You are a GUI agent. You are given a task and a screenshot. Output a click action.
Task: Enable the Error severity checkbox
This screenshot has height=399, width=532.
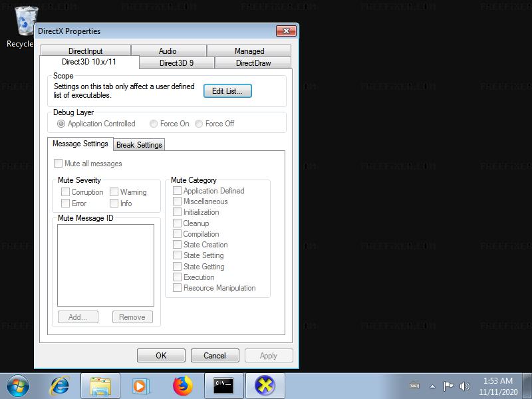click(x=74, y=203)
